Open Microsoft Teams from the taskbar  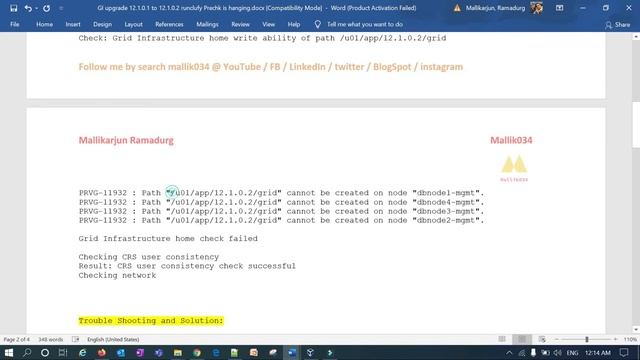(x=159, y=352)
